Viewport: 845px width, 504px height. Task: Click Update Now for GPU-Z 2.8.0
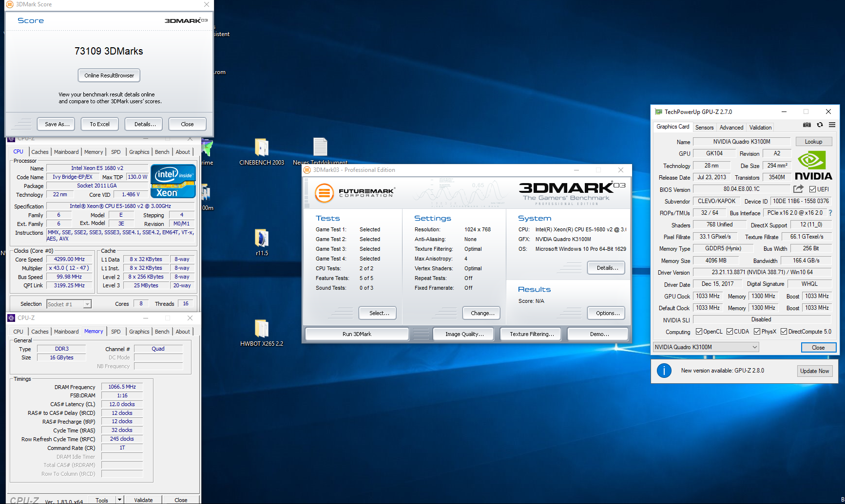(814, 371)
